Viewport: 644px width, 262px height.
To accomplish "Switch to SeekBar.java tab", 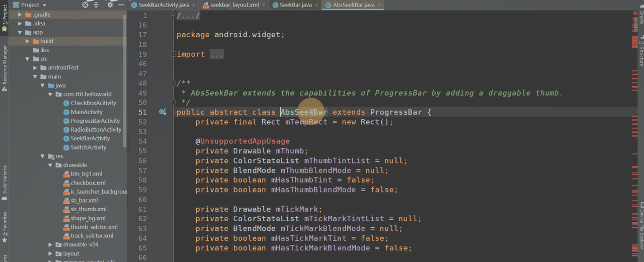I will point(295,5).
